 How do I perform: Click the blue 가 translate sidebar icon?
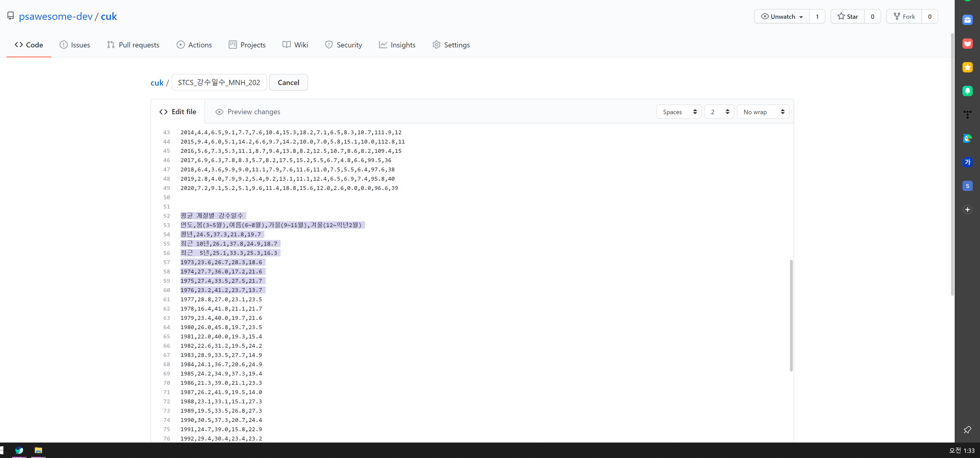click(x=967, y=162)
